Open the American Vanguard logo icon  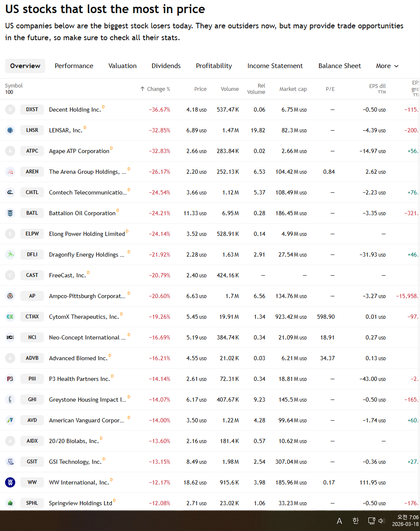10,420
